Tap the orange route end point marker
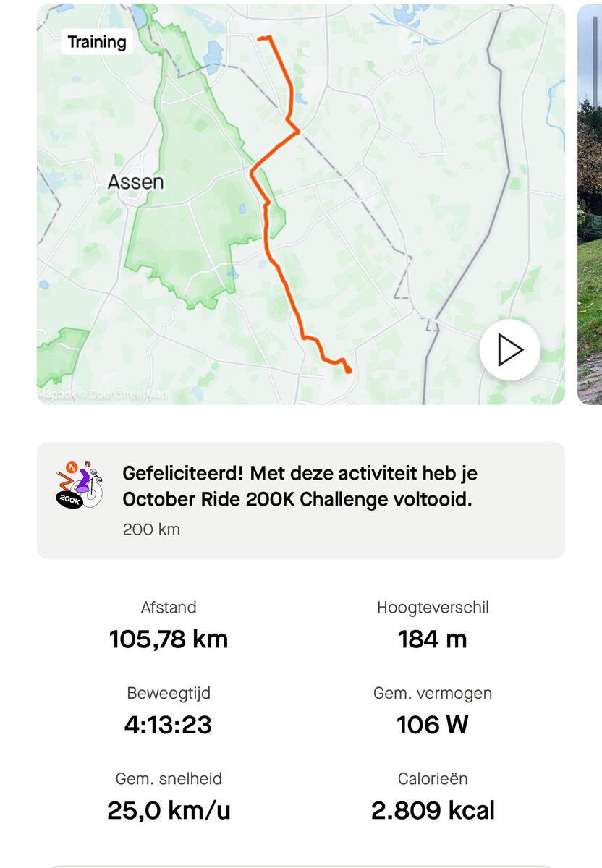602x868 pixels. pos(348,370)
